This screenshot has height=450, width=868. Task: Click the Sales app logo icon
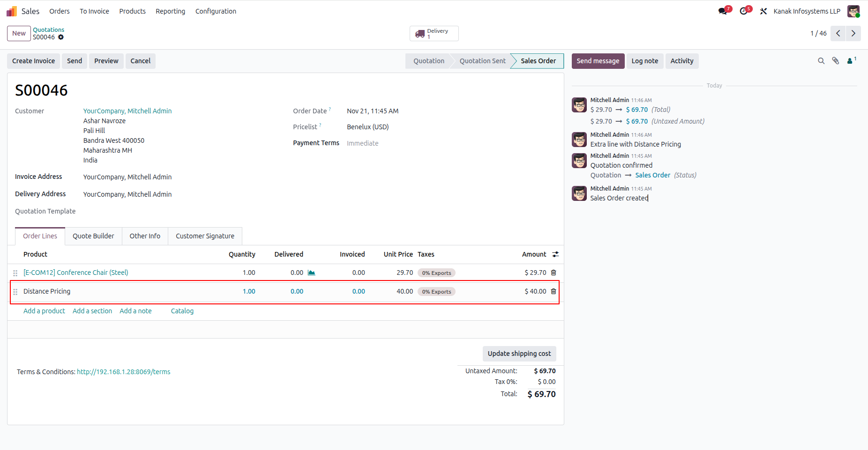12,11
